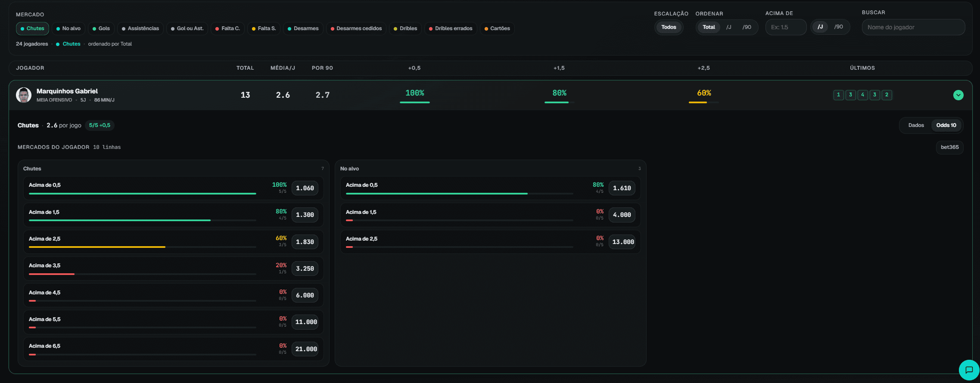Click the No alvo odds 4.000
The width and height of the screenshot is (980, 383).
tap(622, 215)
